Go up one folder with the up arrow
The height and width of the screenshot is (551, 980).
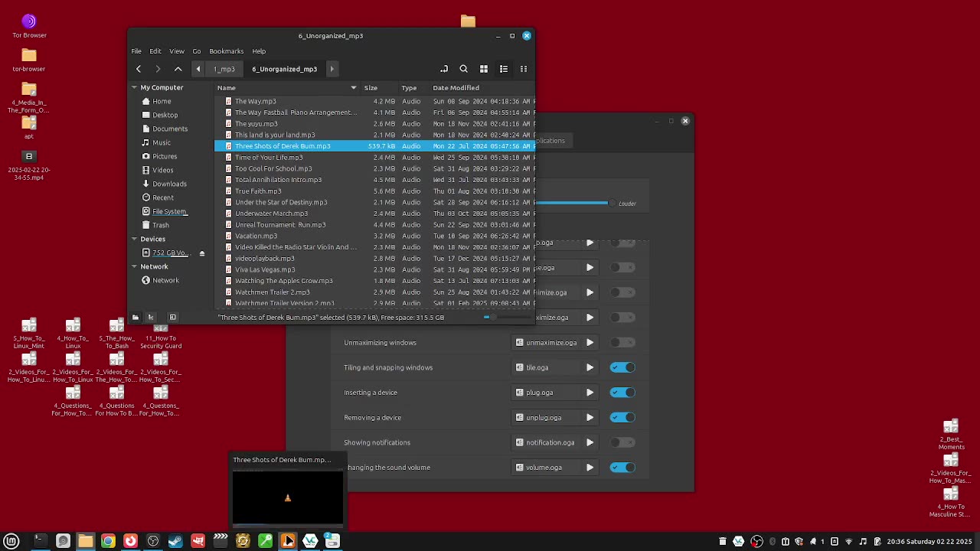pyautogui.click(x=178, y=69)
